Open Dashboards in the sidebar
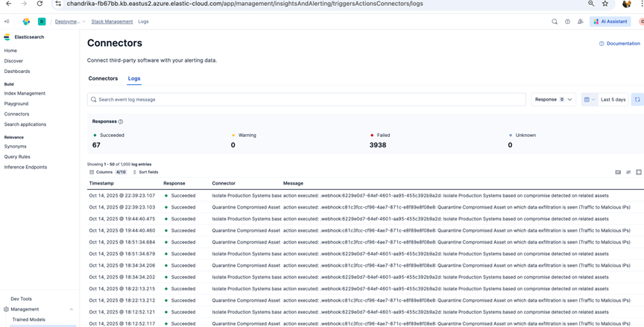This screenshot has height=327, width=644. (x=17, y=72)
